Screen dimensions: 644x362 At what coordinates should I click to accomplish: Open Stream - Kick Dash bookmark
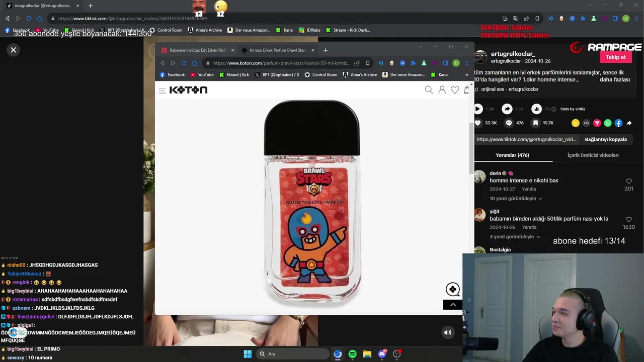pyautogui.click(x=348, y=30)
